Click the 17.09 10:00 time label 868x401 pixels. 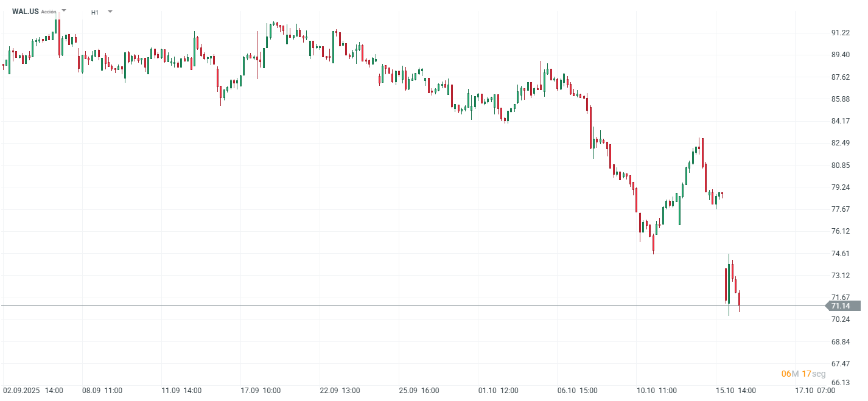(261, 391)
